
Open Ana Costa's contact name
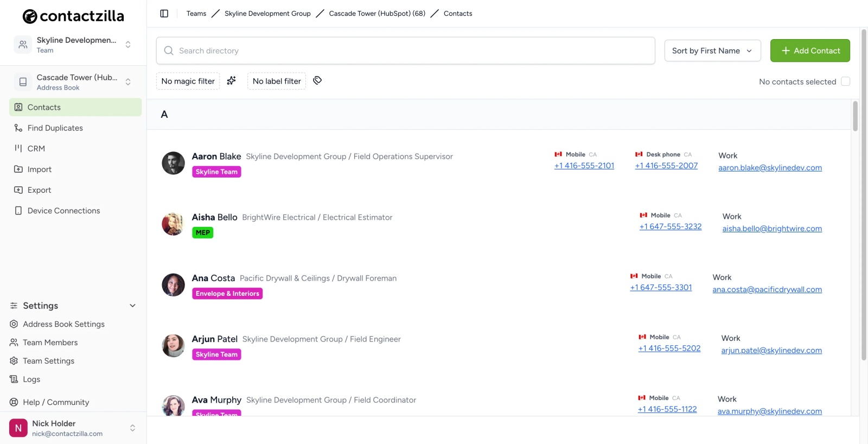pyautogui.click(x=213, y=278)
